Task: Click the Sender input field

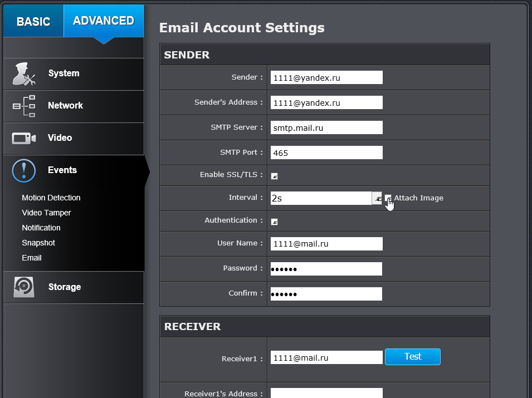Action: tap(326, 77)
